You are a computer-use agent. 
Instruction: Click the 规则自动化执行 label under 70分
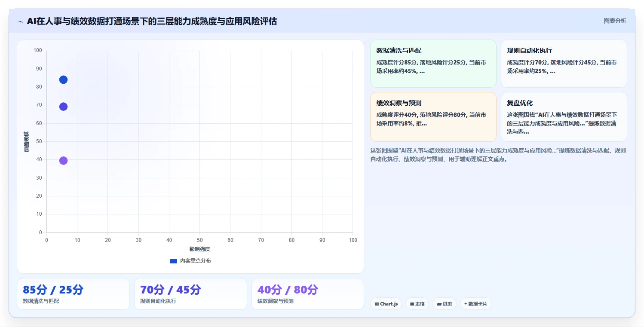(x=158, y=301)
